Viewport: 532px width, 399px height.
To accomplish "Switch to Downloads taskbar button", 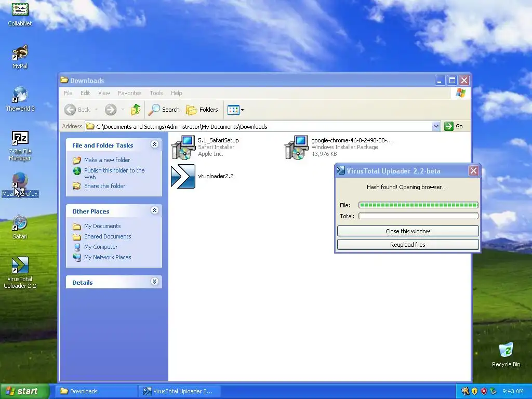I will tap(96, 391).
